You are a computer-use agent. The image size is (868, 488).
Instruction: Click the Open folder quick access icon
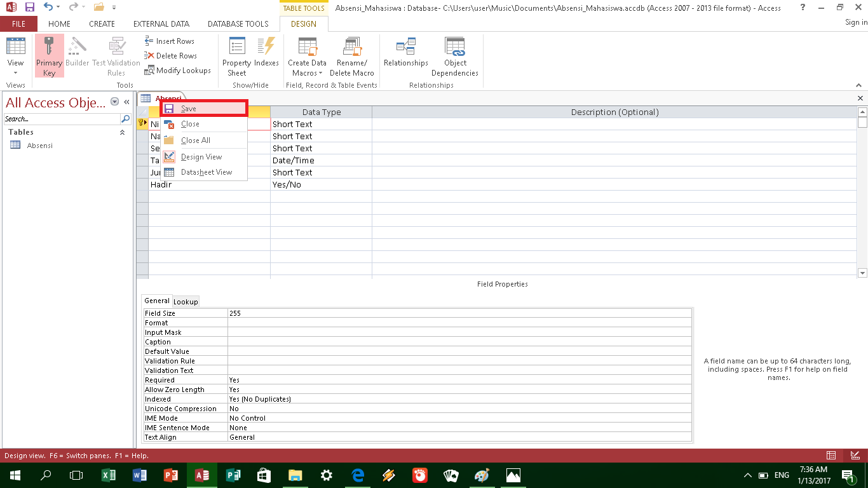click(98, 8)
